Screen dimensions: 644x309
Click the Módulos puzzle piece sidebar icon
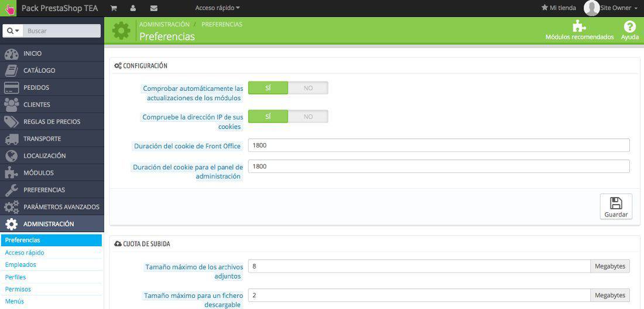[x=12, y=173]
